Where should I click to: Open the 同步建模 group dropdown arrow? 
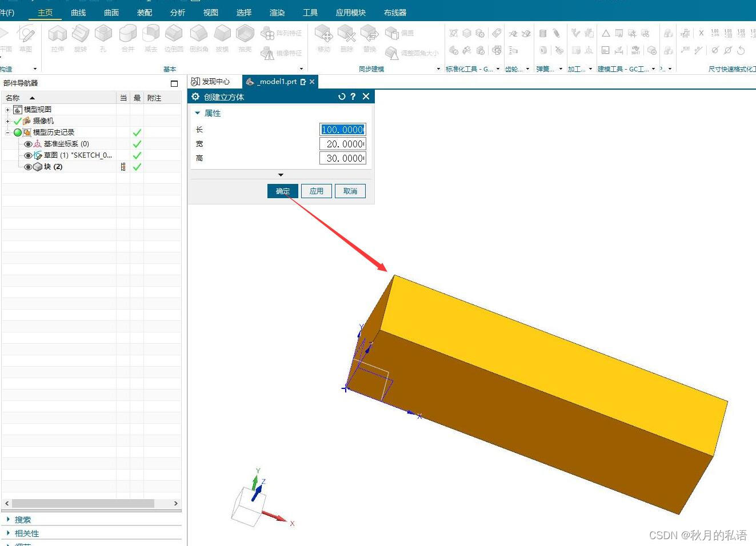[438, 69]
